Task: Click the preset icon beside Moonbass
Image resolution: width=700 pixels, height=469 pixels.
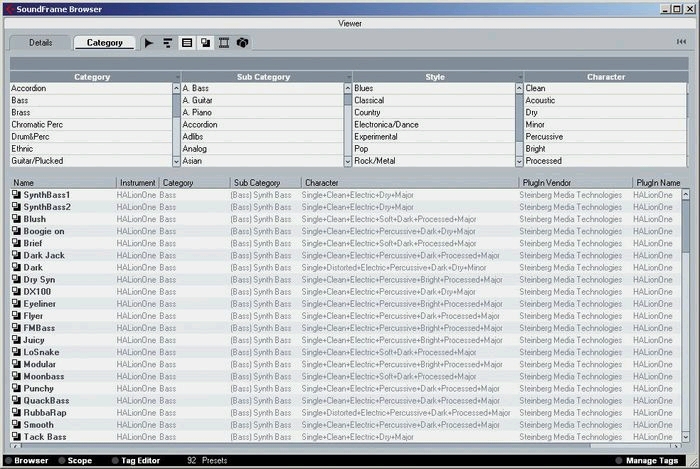Action: [x=17, y=375]
